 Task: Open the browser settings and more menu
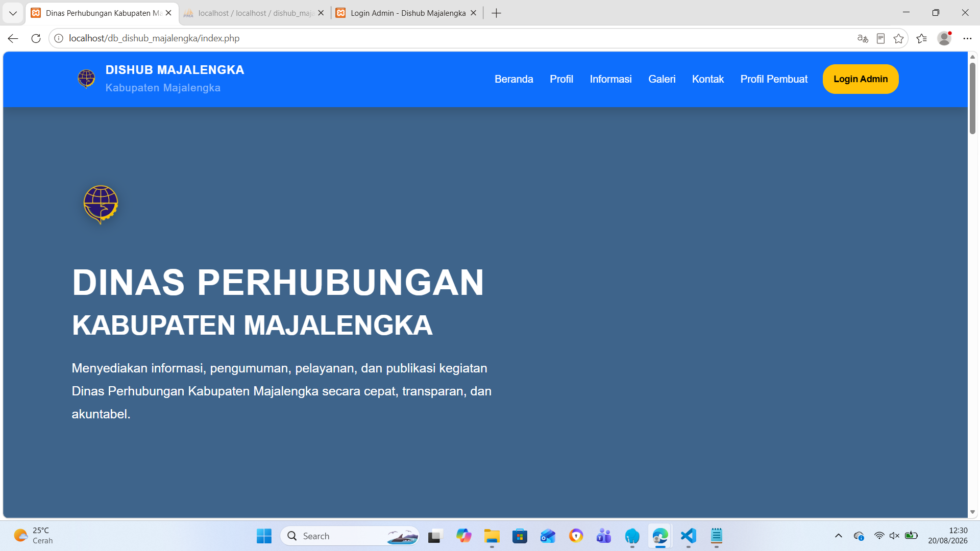pyautogui.click(x=967, y=38)
